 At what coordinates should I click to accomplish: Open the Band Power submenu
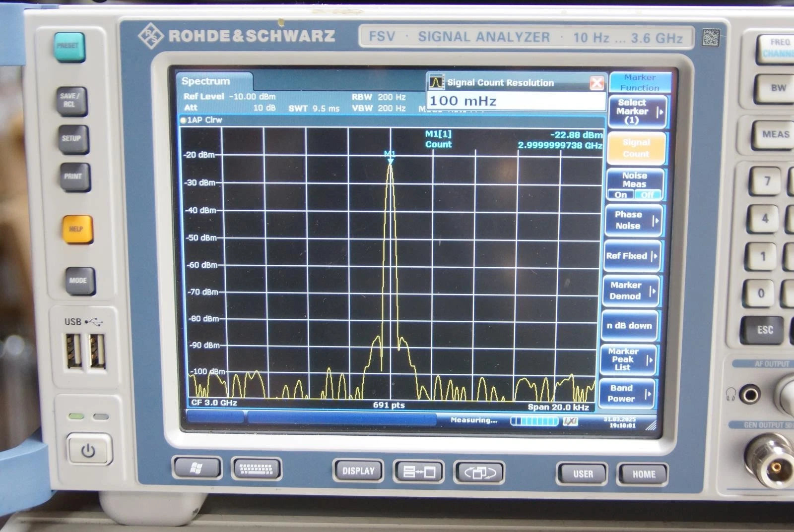coord(627,394)
